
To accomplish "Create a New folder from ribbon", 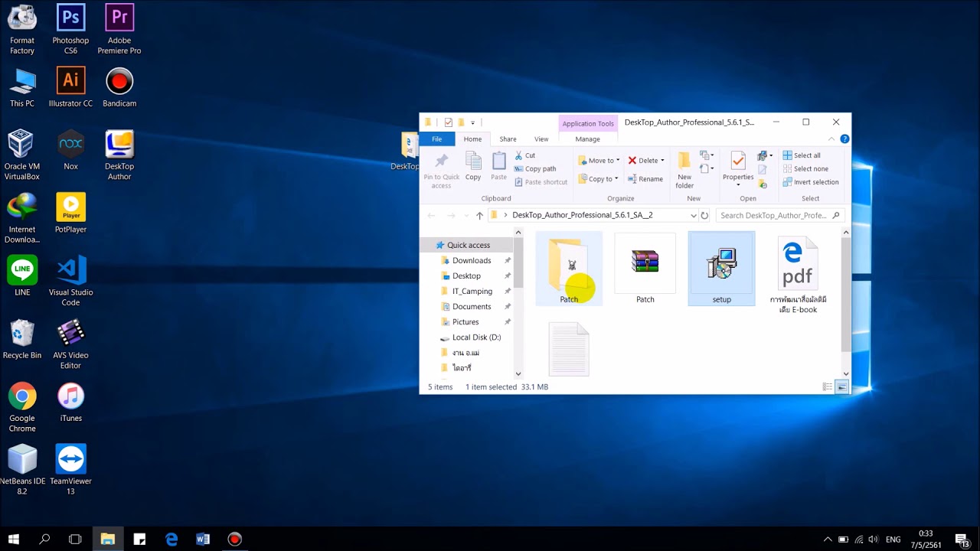I will click(x=684, y=170).
